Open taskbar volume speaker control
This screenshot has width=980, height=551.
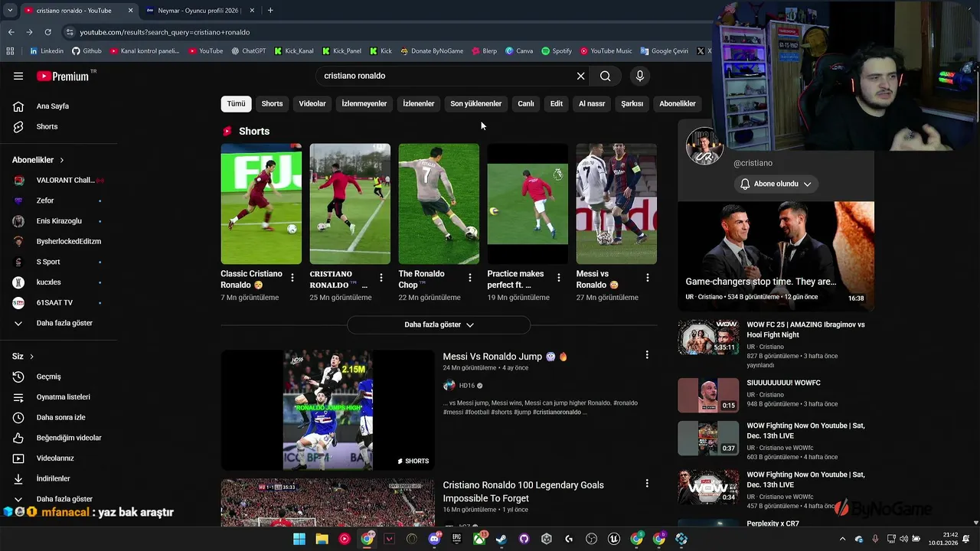(904, 539)
